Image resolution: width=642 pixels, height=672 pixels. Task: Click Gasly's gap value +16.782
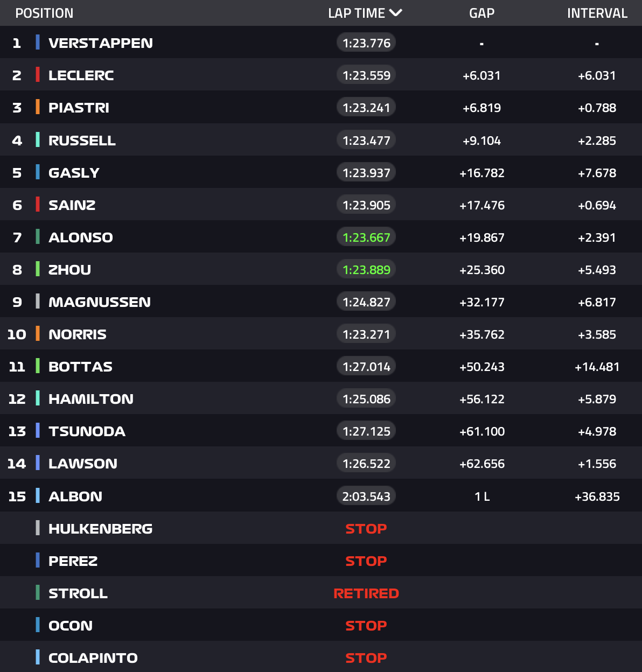pos(482,173)
